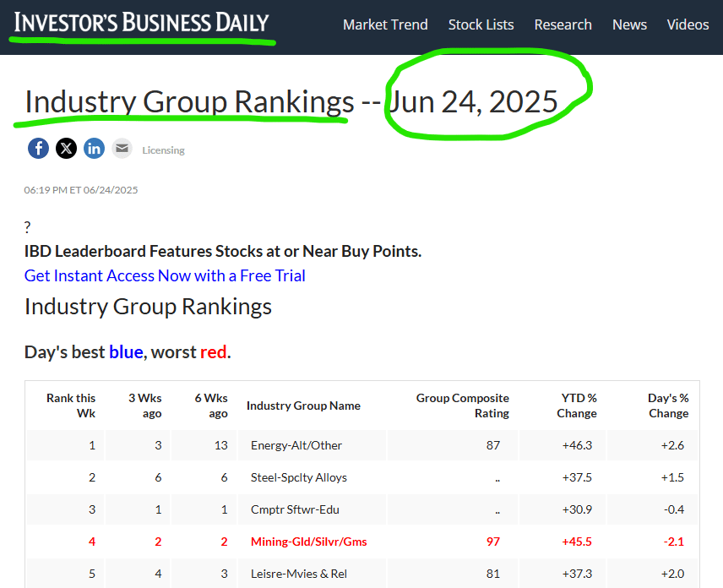The image size is (723, 588).
Task: Click the 6 Wks ago column header
Action: coord(210,406)
